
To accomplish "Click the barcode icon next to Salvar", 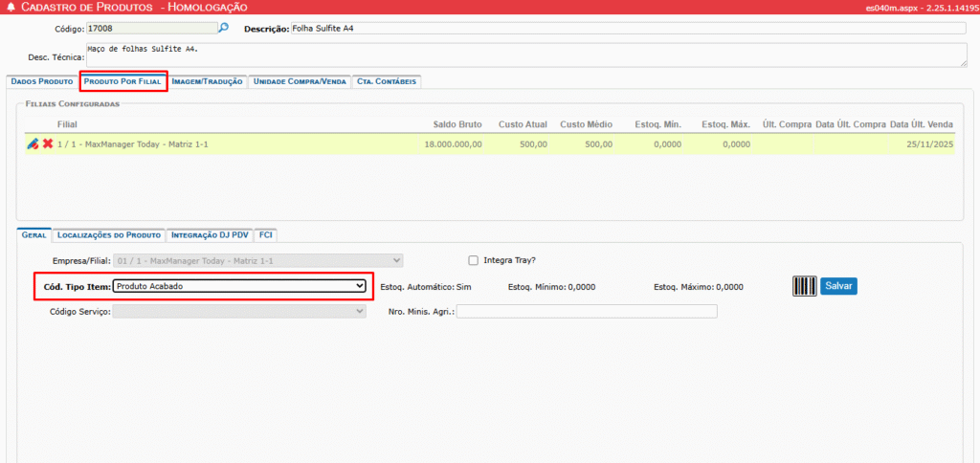I will click(804, 286).
